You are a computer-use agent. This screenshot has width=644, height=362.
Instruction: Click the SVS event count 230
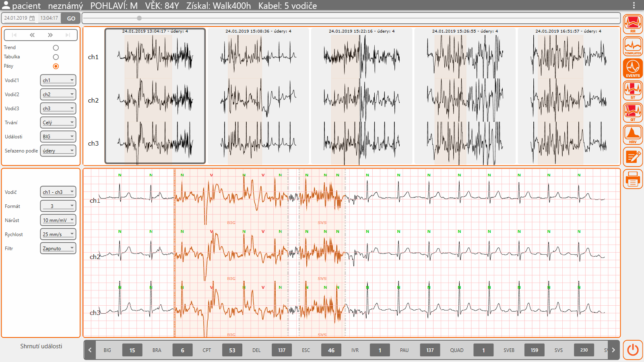(584, 350)
